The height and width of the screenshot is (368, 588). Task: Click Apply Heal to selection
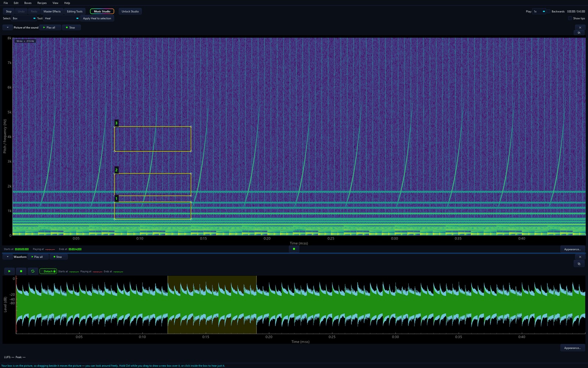[x=97, y=18]
